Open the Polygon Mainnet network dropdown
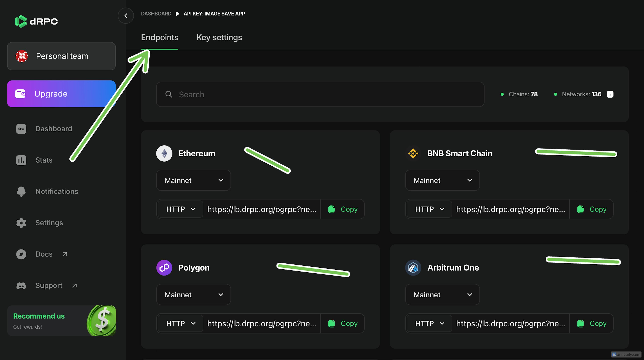644x360 pixels. tap(194, 295)
